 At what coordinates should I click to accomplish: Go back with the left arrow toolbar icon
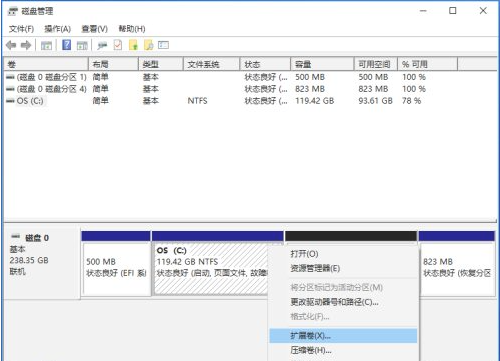pos(11,45)
